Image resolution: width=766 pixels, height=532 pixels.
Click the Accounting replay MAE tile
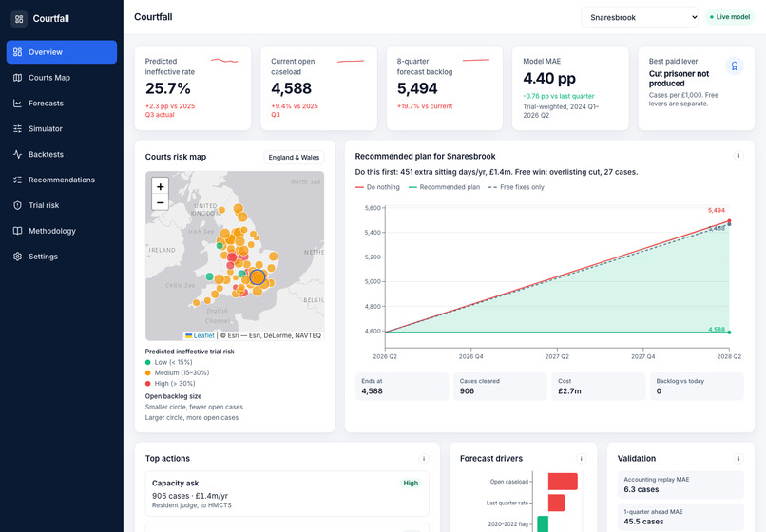pyautogui.click(x=680, y=484)
